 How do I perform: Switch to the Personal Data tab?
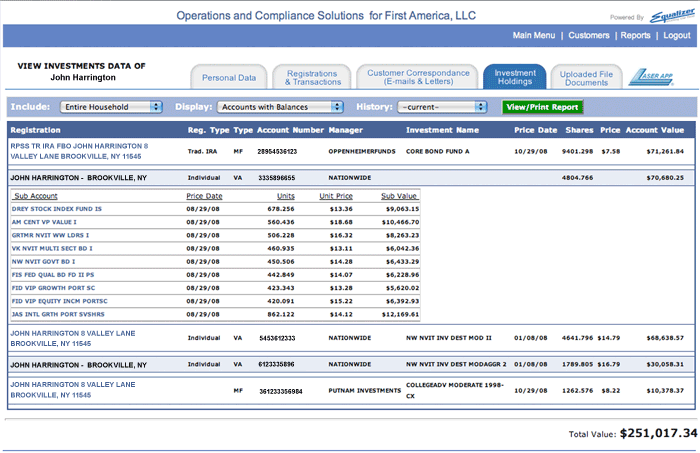point(229,78)
